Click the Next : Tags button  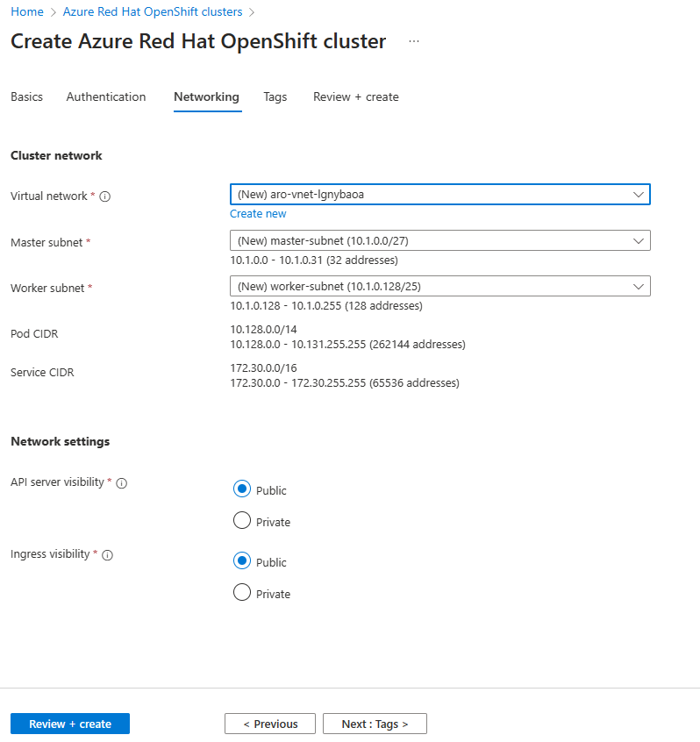point(375,724)
